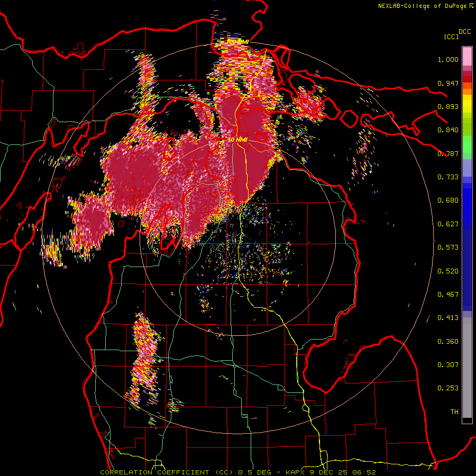This screenshot has width=476, height=476.
Task: Select the 0.627 scale value
Action: pyautogui.click(x=448, y=224)
